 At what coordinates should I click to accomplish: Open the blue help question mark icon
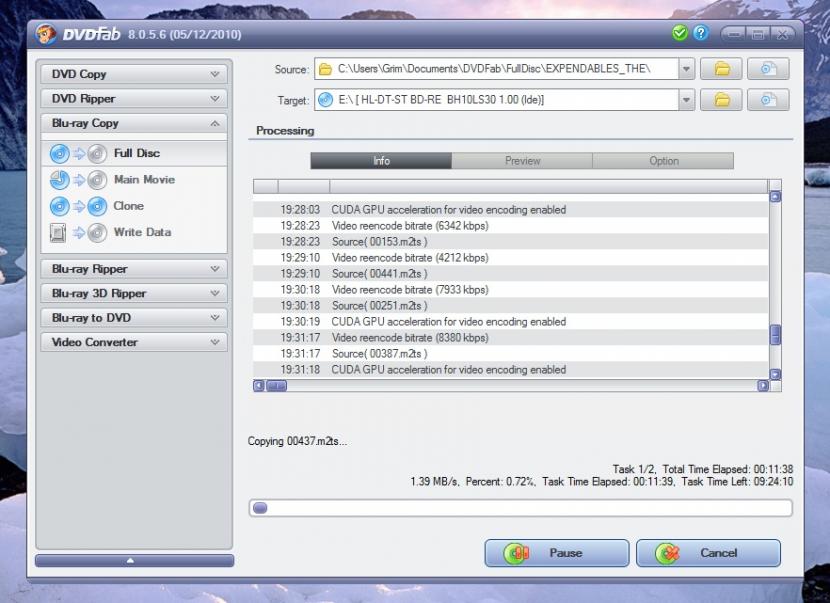[x=700, y=33]
